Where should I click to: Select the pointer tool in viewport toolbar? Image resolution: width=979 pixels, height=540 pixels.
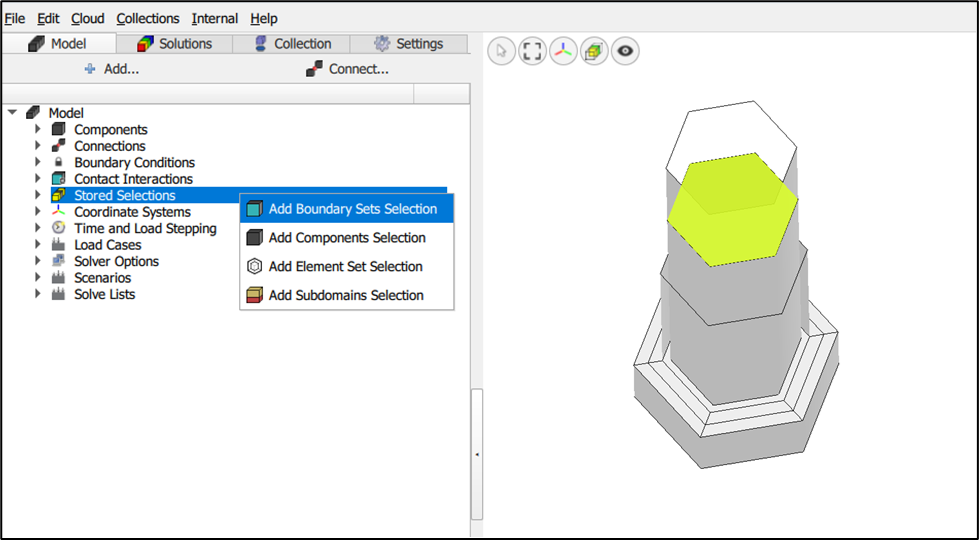(501, 51)
